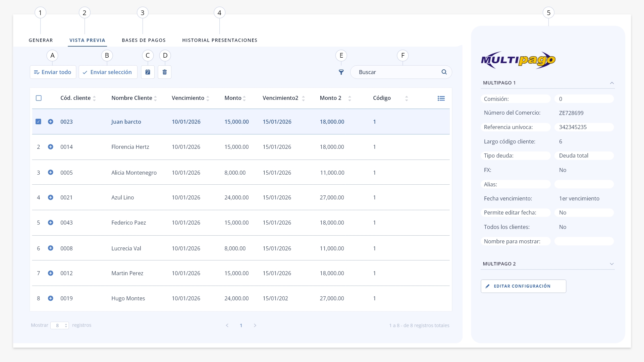Image resolution: width=644 pixels, height=362 pixels.
Task: Click the search magnifier icon
Action: click(444, 72)
